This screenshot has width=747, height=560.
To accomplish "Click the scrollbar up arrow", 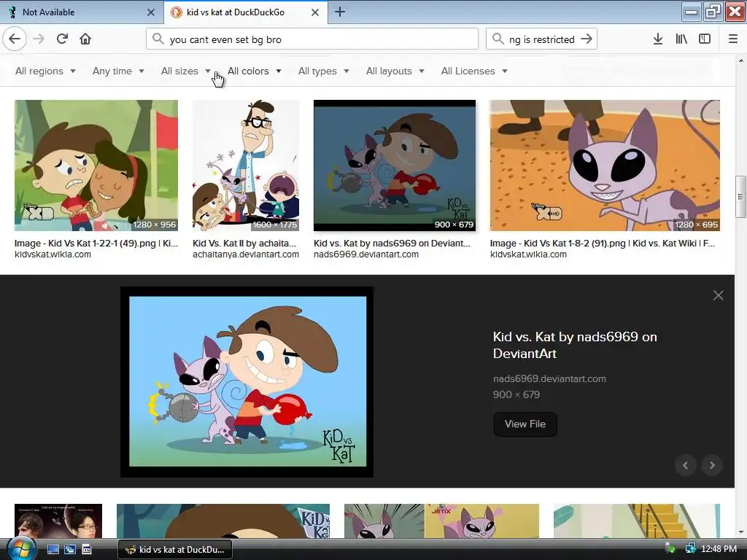I will 740,61.
